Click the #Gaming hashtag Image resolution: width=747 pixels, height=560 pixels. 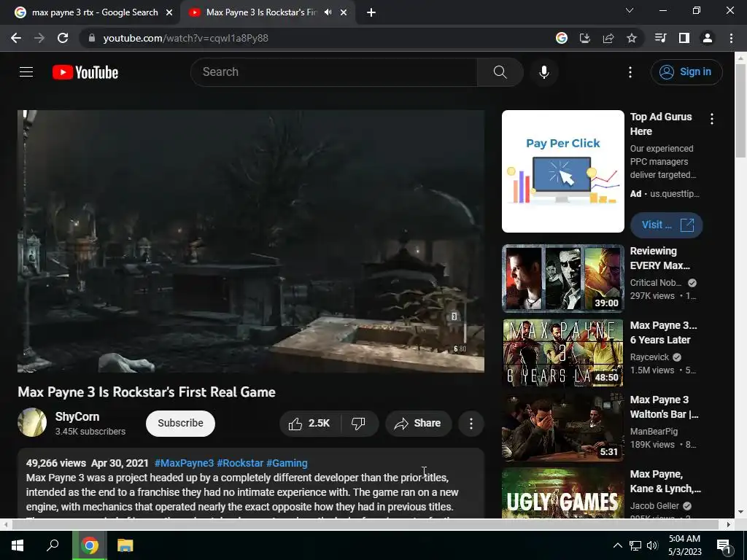pyautogui.click(x=287, y=463)
